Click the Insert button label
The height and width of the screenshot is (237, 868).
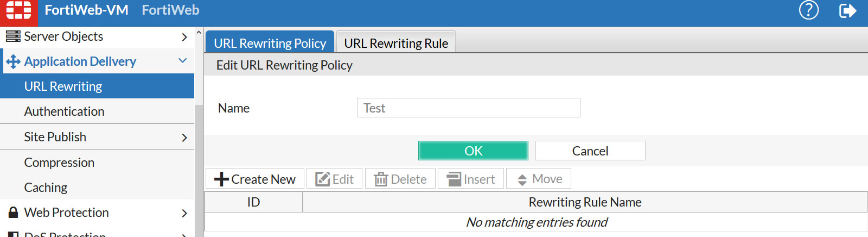[x=479, y=179]
